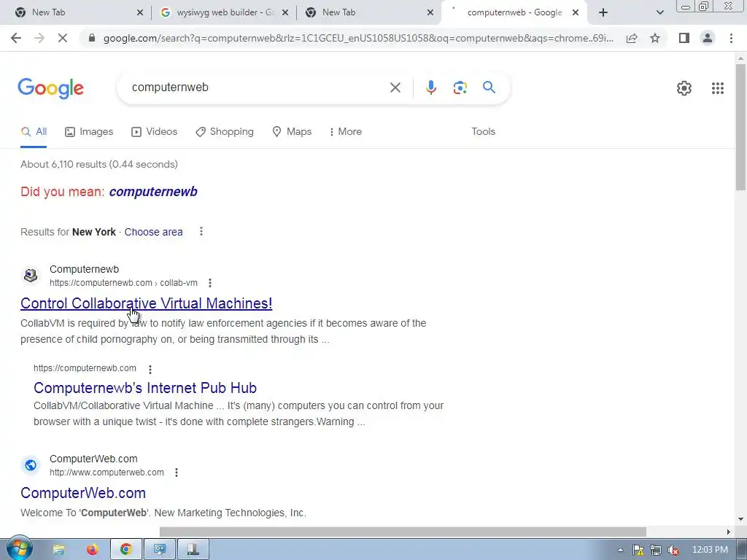Viewport: 747px width, 560px height.
Task: Open a new browser tab
Action: coord(603,13)
